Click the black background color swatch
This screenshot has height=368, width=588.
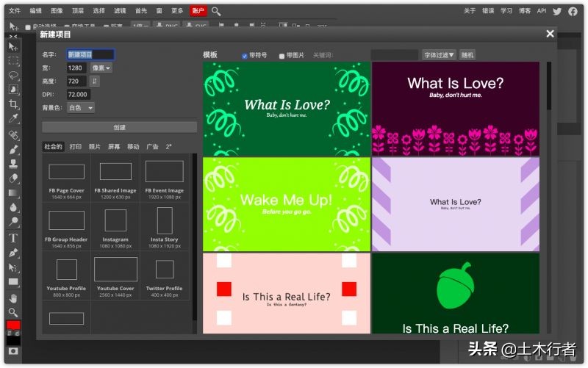[x=13, y=340]
